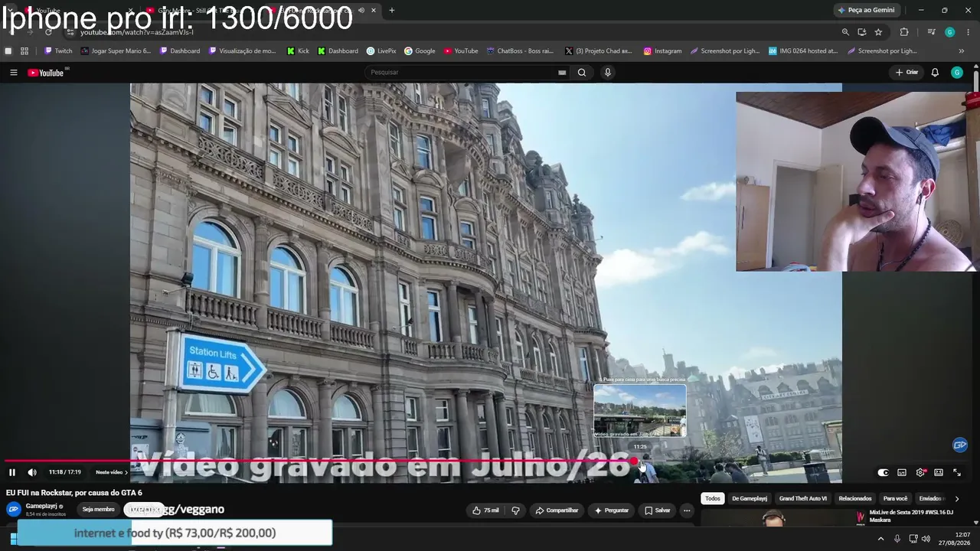
Task: Open the Kick bookmark
Action: 298,51
